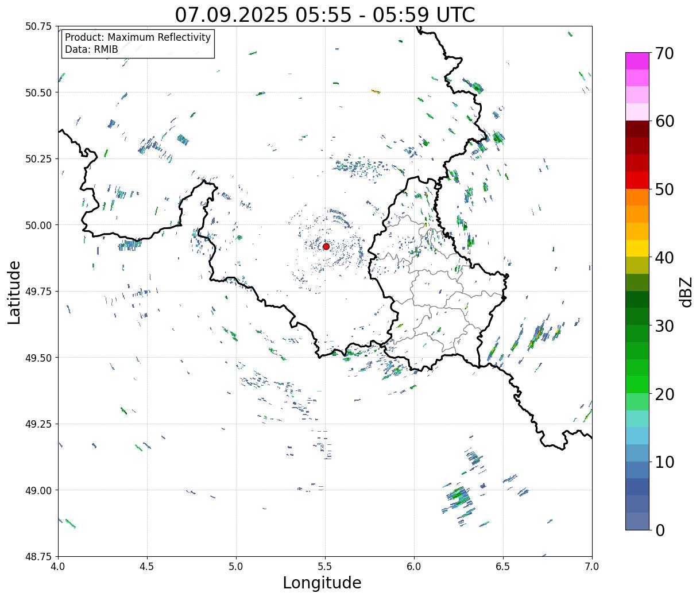Viewport: 700px width, 597px height.
Task: Click the 'Data: RMIB' legend text
Action: pos(91,49)
